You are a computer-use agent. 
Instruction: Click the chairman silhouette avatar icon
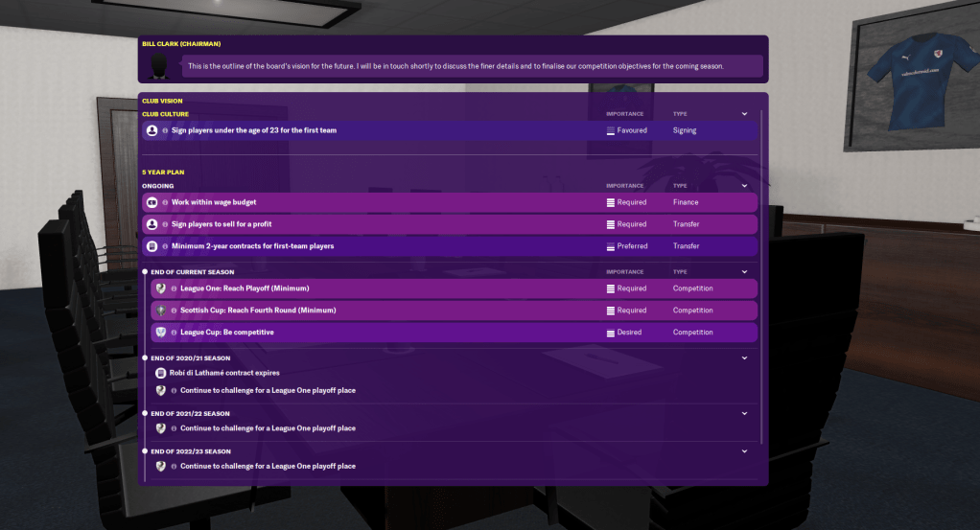point(160,65)
